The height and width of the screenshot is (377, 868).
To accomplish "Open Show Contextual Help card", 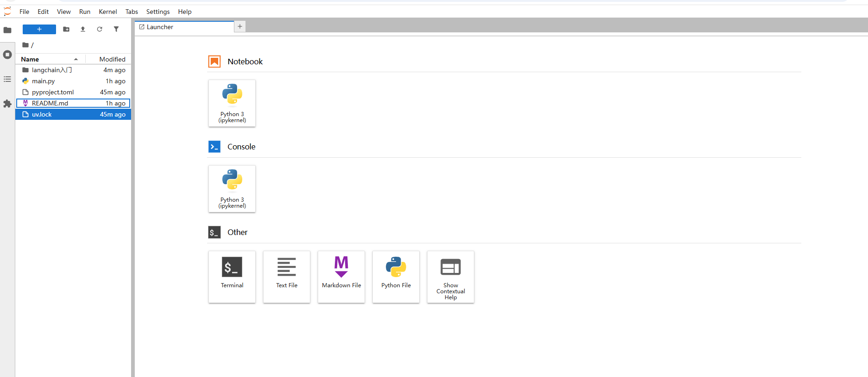I will (451, 277).
